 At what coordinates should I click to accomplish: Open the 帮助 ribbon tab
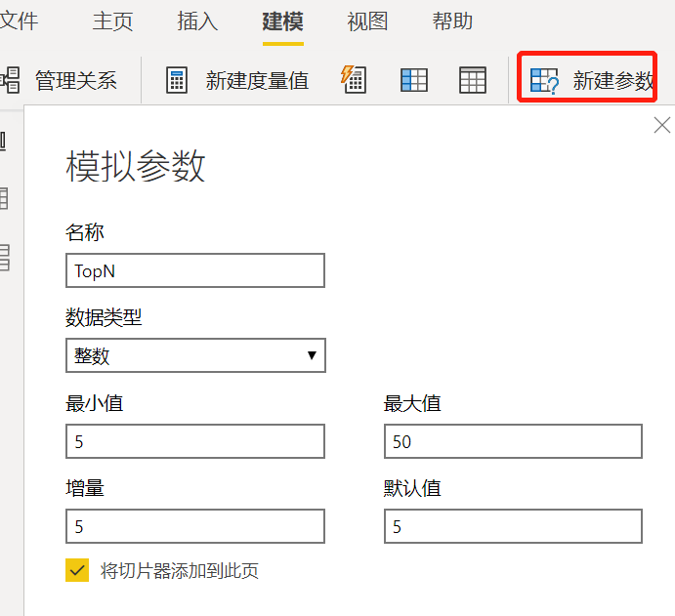(452, 21)
